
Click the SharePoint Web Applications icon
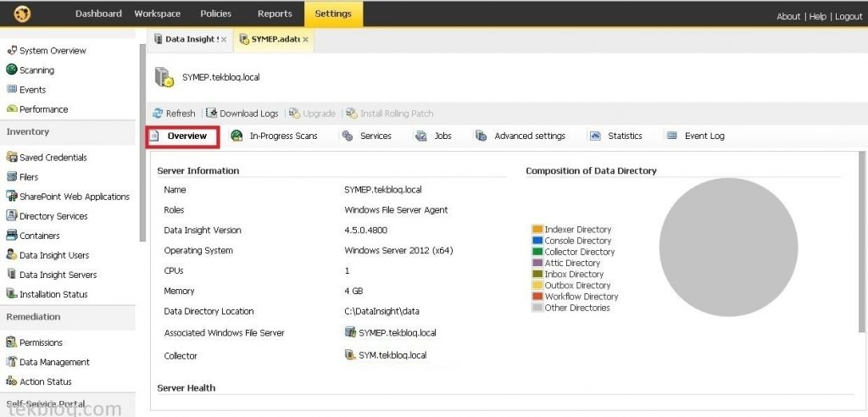[12, 196]
